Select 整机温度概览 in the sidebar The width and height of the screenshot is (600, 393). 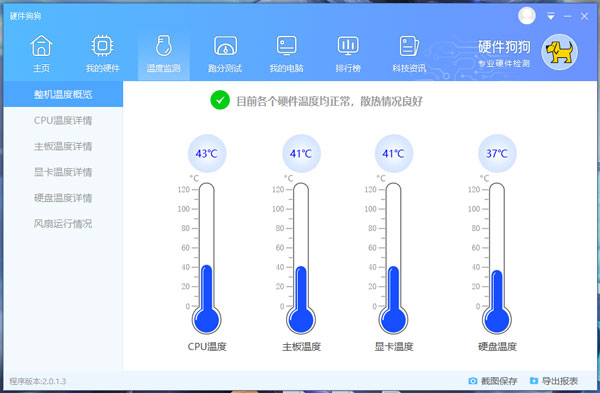[x=63, y=94]
